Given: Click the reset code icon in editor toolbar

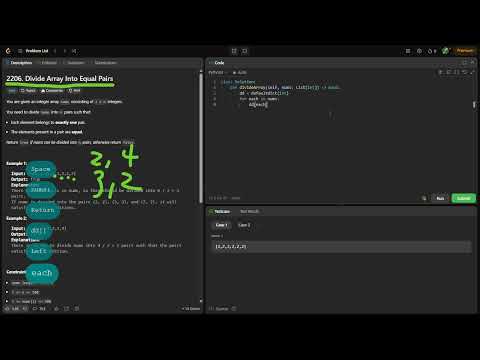Looking at the screenshot, I should [465, 72].
